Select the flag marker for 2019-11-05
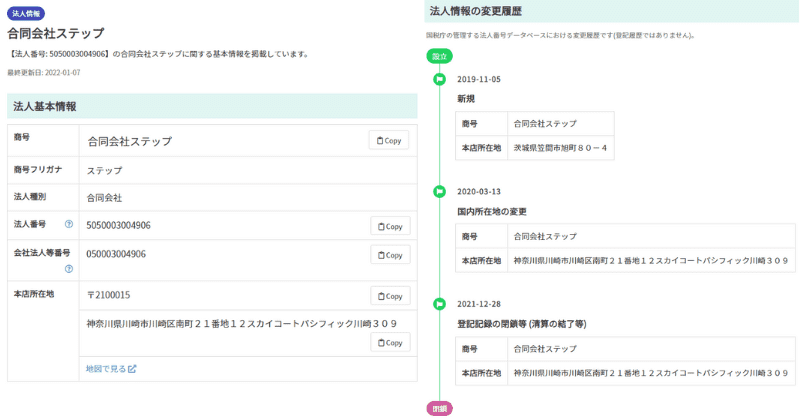Viewport: 800px width, 420px height. (x=439, y=79)
